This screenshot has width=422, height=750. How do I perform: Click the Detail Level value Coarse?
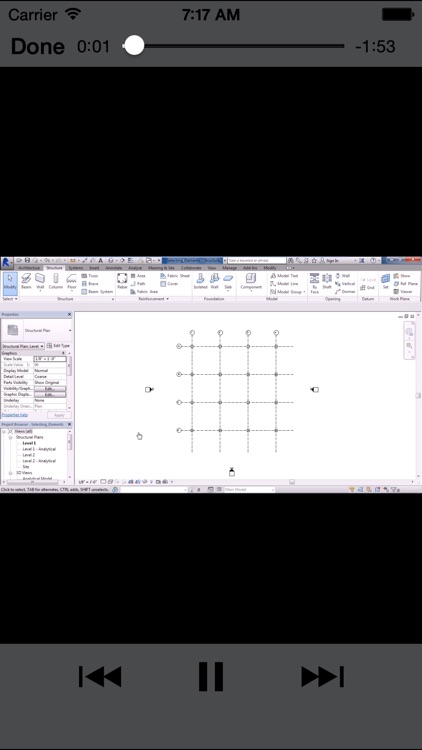point(50,377)
